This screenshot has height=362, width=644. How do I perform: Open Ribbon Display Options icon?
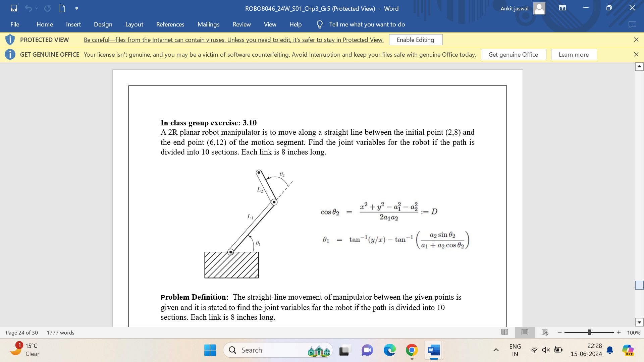[x=562, y=8]
